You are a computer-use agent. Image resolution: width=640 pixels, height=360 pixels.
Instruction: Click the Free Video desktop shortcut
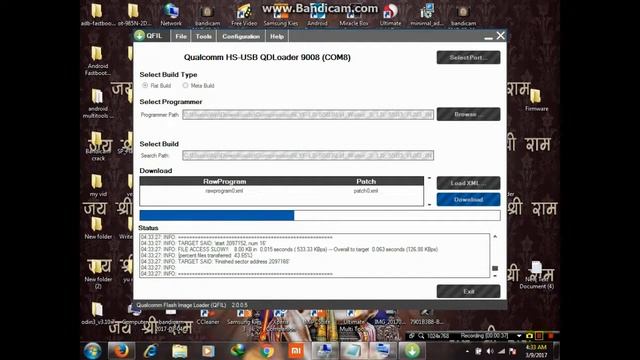[x=244, y=15]
